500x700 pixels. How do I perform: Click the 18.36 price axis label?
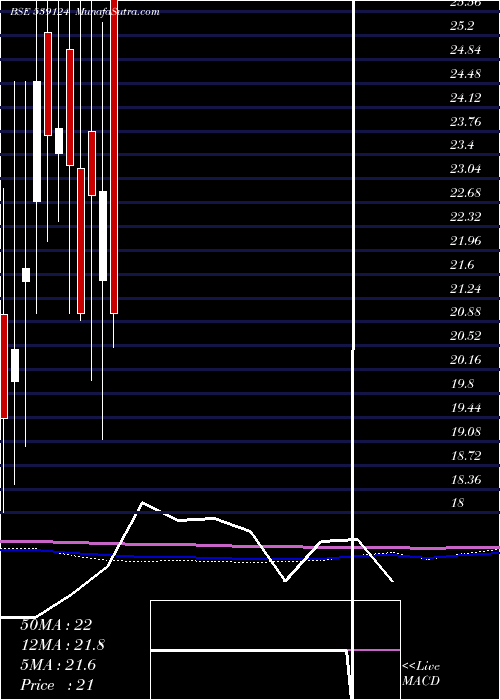(466, 479)
